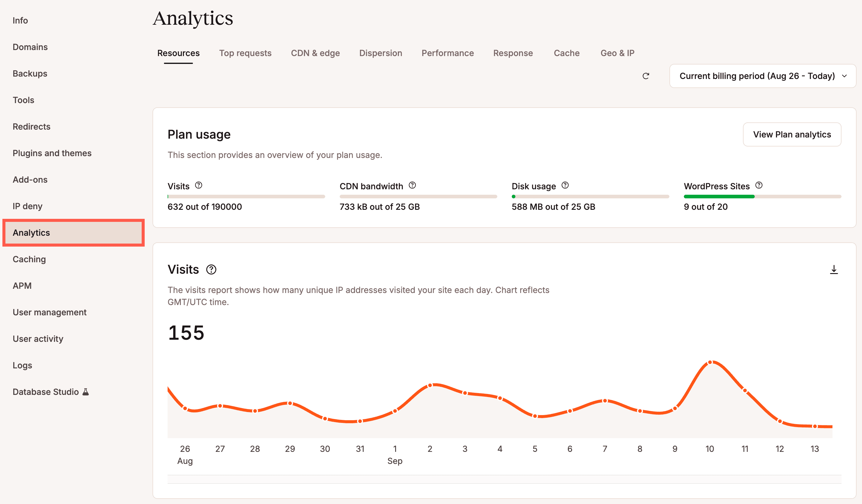The width and height of the screenshot is (862, 504).
Task: Show info tooltip for Disk usage
Action: (565, 185)
